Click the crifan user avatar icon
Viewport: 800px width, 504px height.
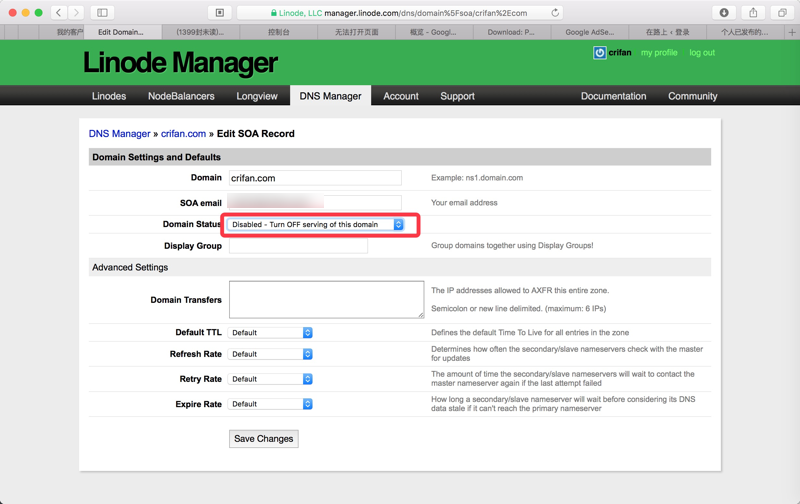coord(599,53)
